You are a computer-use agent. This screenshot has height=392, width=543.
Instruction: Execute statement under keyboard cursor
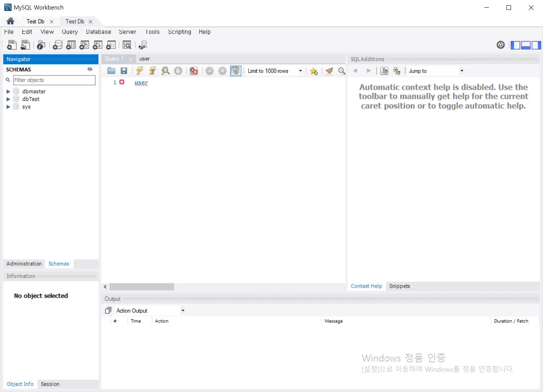(x=153, y=71)
